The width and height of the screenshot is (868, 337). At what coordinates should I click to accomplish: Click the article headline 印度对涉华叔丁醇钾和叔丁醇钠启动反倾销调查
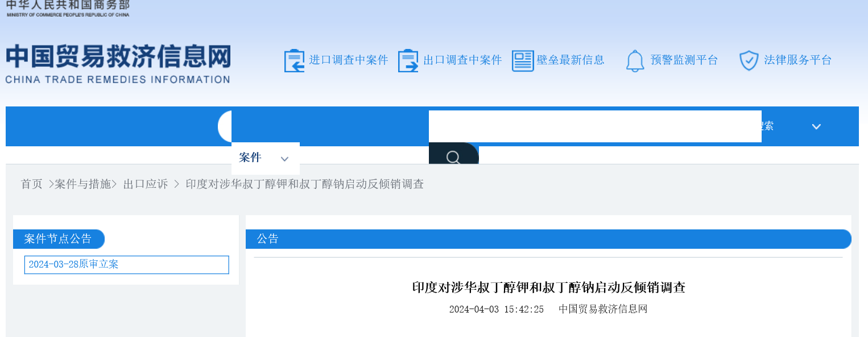549,287
